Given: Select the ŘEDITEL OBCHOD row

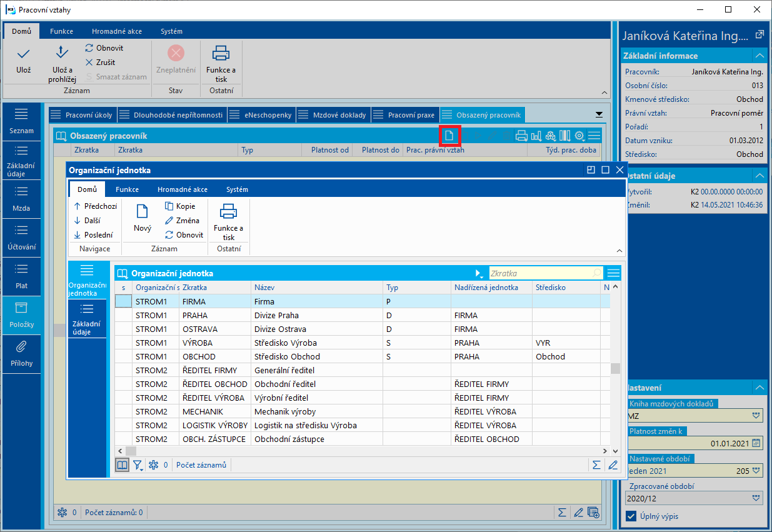Looking at the screenshot, I should [x=363, y=384].
